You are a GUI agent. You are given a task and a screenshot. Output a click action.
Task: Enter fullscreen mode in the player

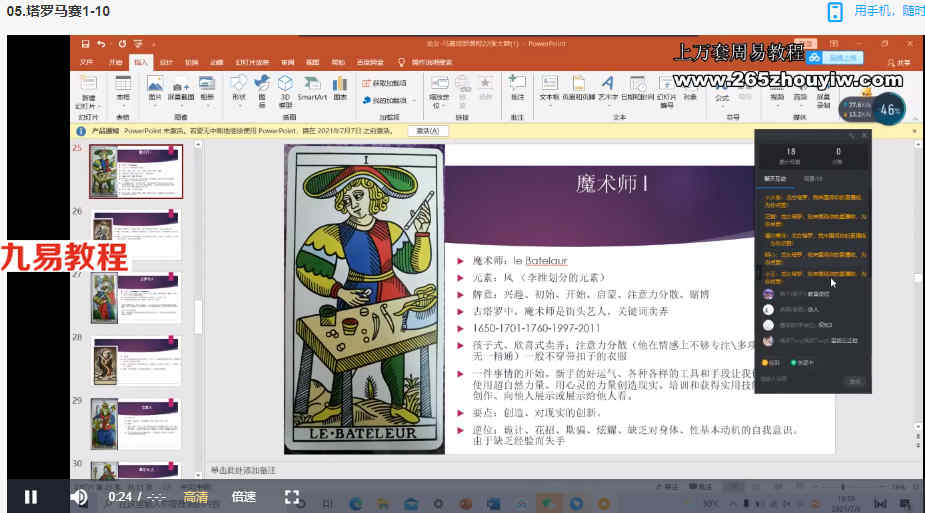click(x=292, y=497)
